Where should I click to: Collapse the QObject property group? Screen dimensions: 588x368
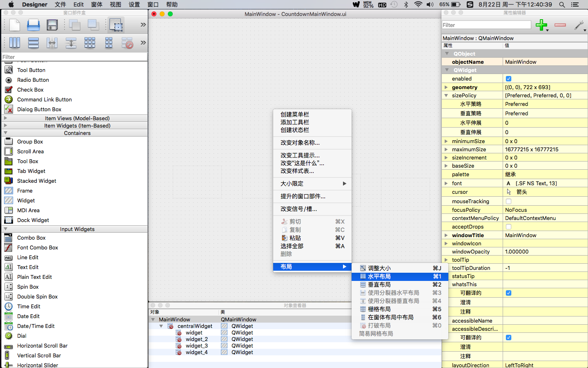click(x=447, y=54)
